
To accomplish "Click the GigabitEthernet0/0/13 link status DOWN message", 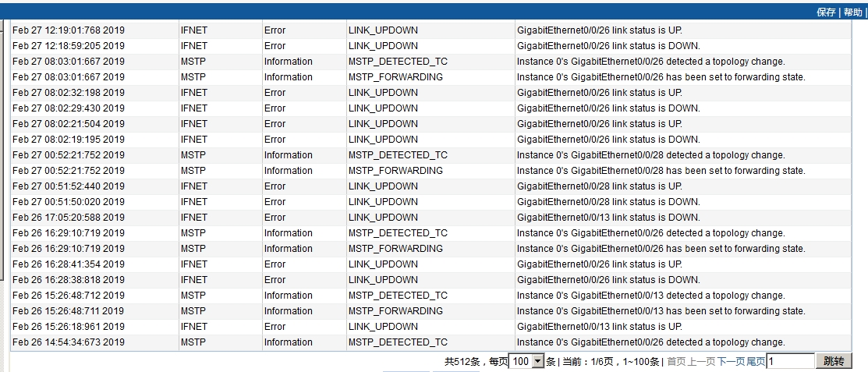I will [x=608, y=218].
